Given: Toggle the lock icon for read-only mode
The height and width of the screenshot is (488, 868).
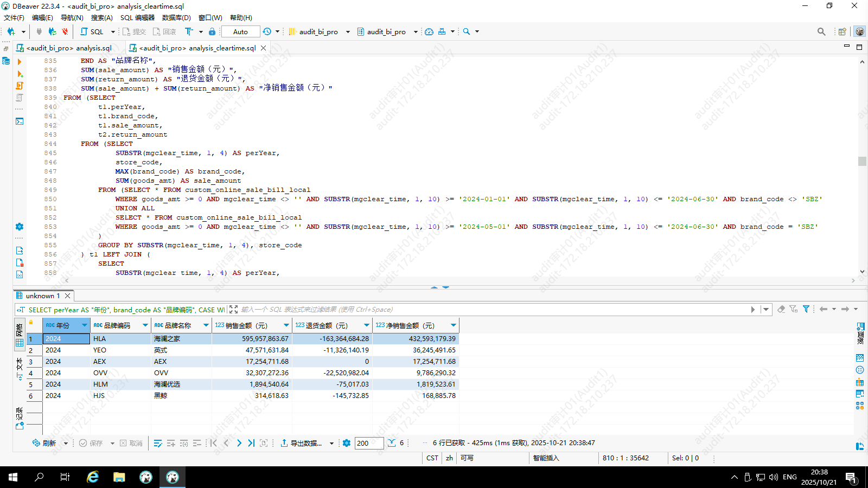Looking at the screenshot, I should [212, 31].
